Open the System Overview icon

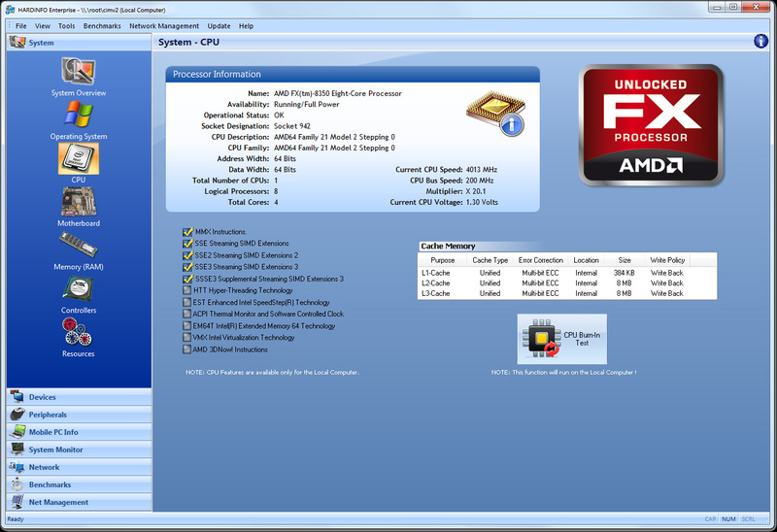coord(79,71)
